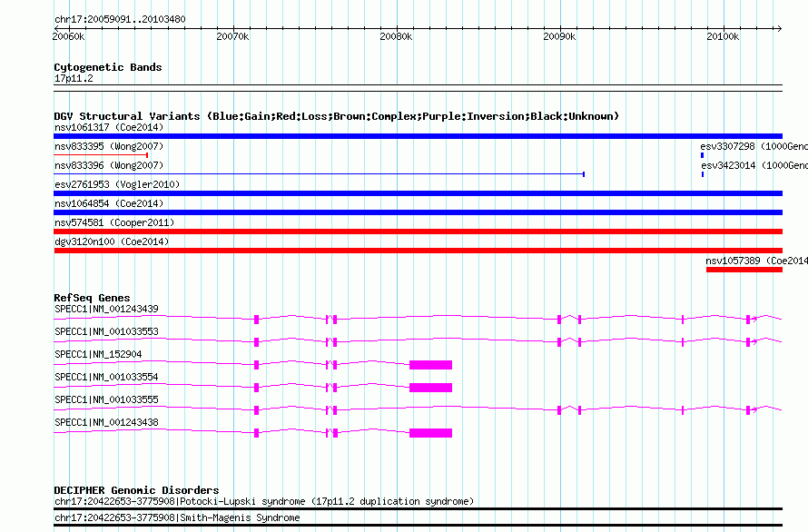Viewport: 808px width, 532px height.
Task: Click the red loss bar for dgv3120n100
Action: (x=418, y=251)
